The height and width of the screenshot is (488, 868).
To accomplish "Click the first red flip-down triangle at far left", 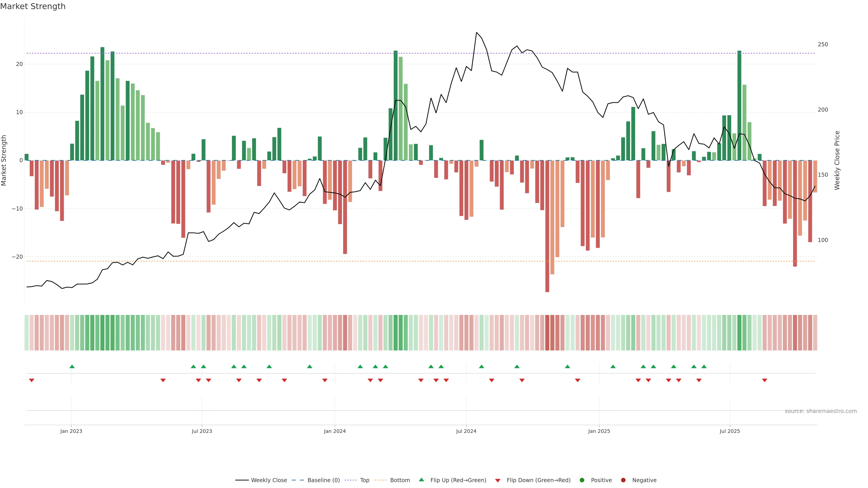I will pos(32,380).
